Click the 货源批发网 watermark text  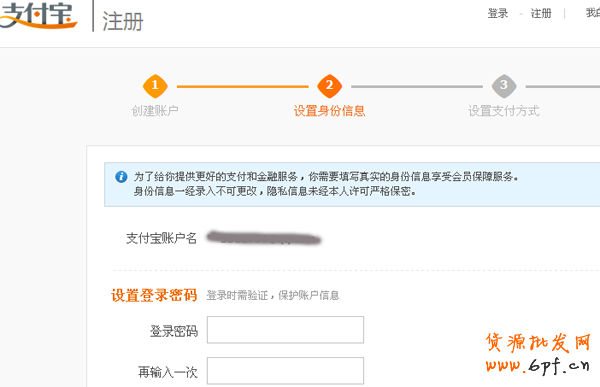tap(538, 342)
